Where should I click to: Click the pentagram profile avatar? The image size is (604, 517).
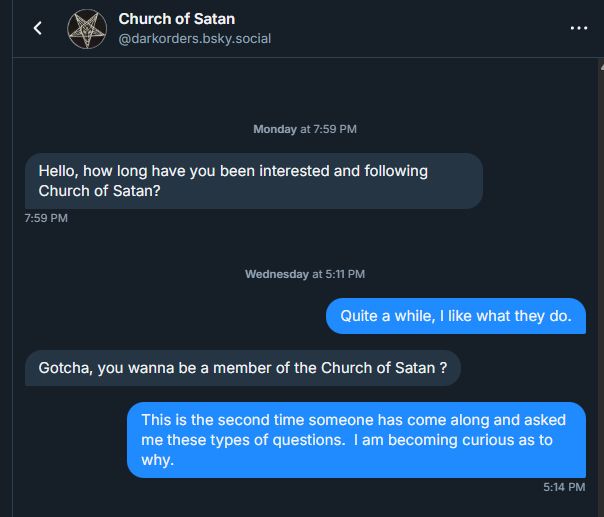point(87,29)
